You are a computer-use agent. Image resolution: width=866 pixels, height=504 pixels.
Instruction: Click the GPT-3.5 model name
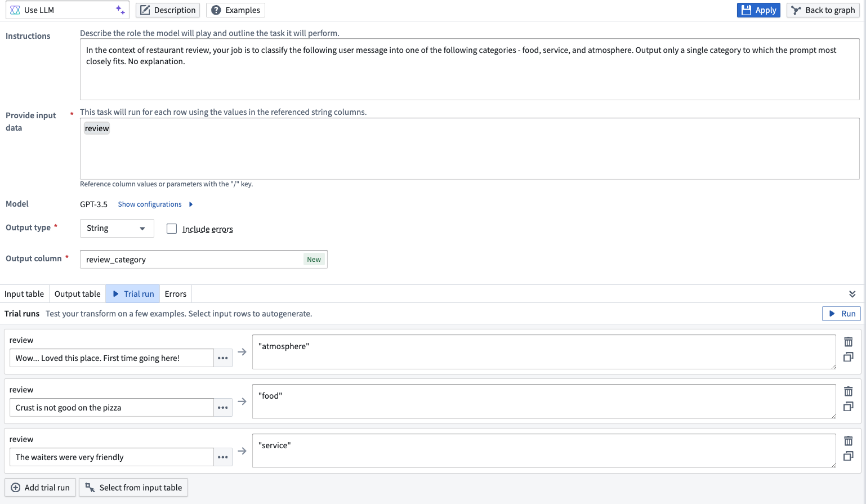[x=93, y=204]
